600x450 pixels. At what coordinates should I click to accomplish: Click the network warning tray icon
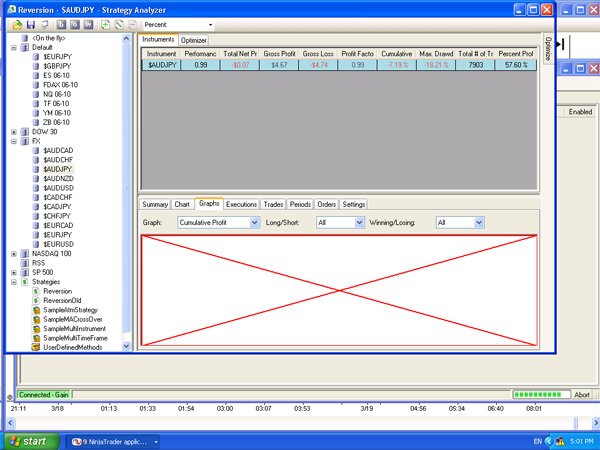(560, 442)
